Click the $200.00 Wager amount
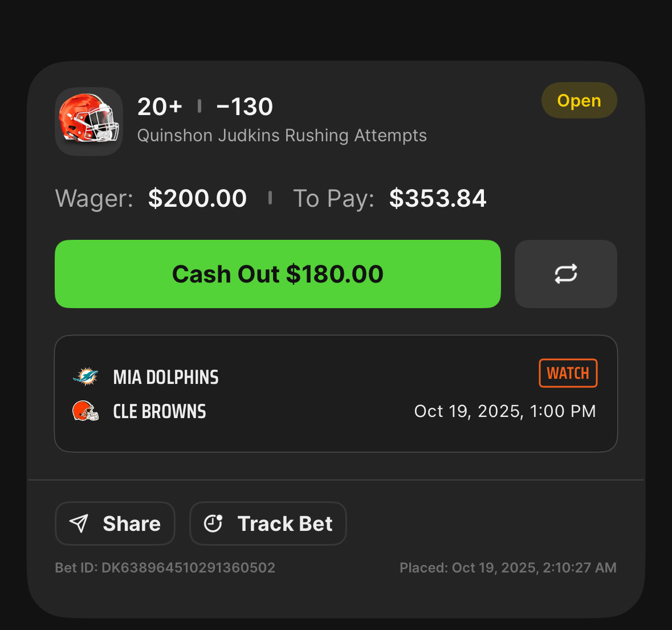The width and height of the screenshot is (672, 630). (197, 198)
